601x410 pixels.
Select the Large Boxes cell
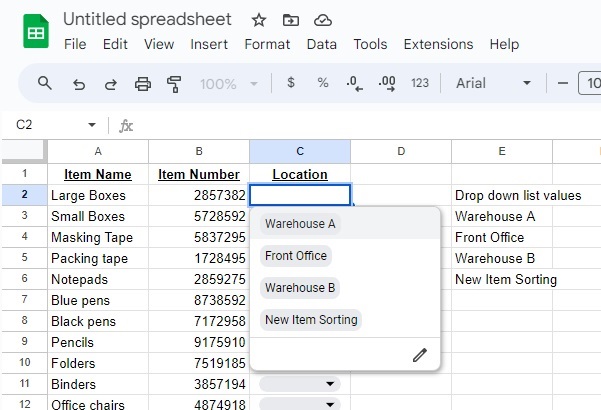98,195
